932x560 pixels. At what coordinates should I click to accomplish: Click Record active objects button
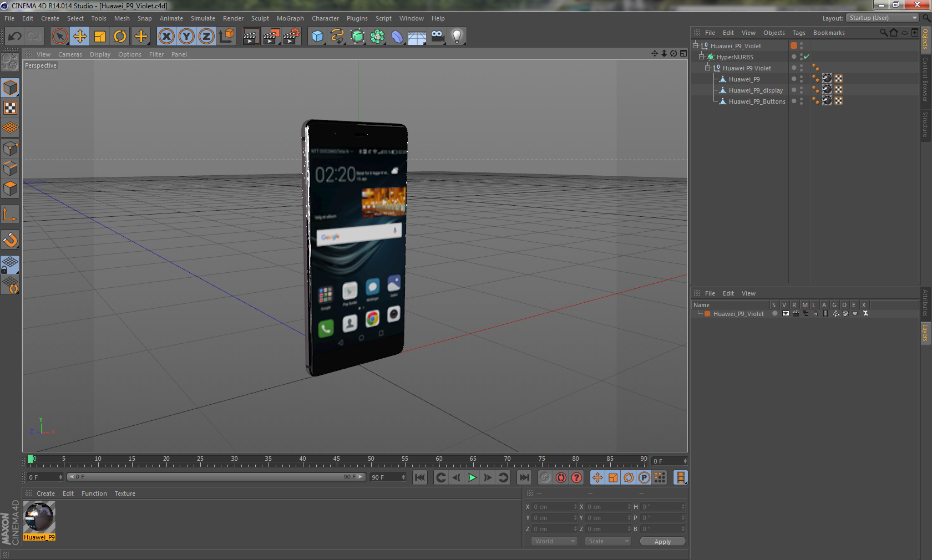coord(545,477)
